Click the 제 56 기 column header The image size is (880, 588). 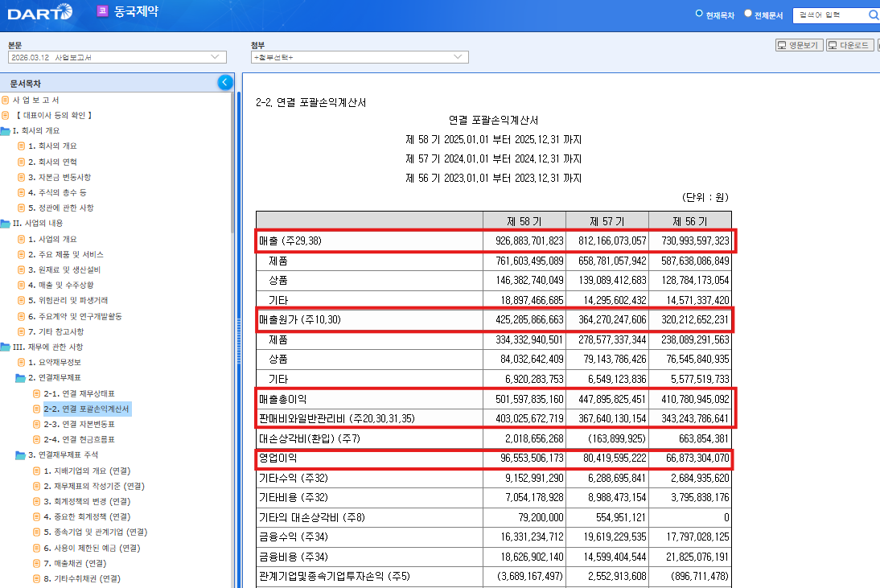tap(690, 221)
